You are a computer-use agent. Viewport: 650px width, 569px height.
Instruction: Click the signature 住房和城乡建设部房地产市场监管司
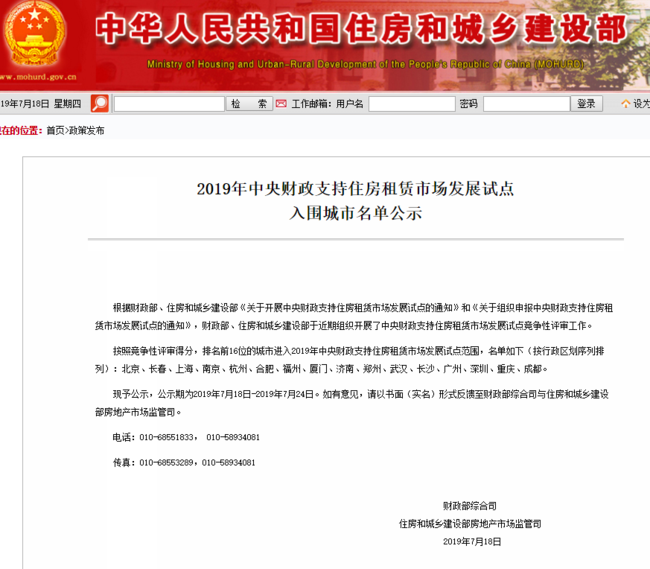click(x=470, y=524)
